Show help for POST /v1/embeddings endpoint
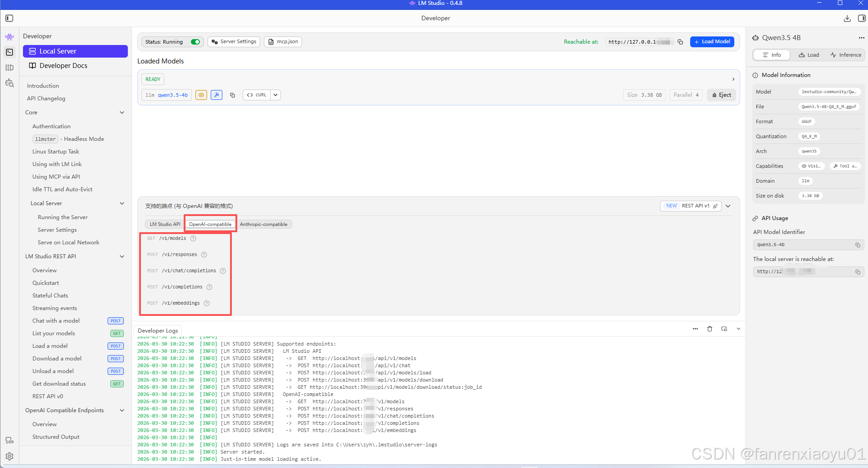The image size is (868, 468). pos(207,303)
